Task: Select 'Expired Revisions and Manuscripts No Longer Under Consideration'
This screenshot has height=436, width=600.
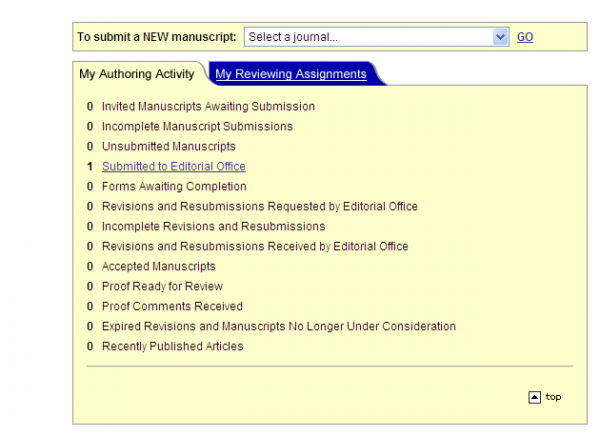Action: (279, 326)
